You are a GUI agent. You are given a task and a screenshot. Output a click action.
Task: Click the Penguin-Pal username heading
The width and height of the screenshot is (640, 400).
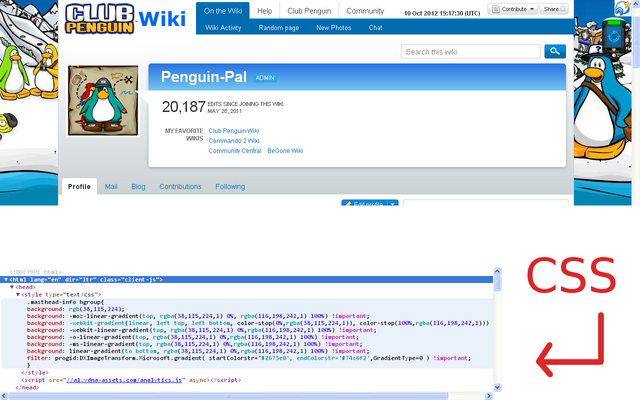[204, 77]
